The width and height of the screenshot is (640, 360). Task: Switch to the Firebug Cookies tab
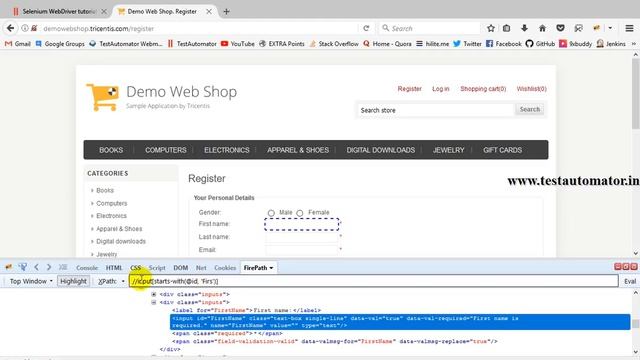click(x=225, y=268)
